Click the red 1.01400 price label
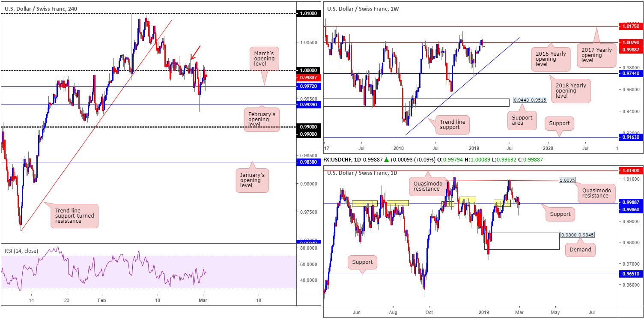 [630, 170]
